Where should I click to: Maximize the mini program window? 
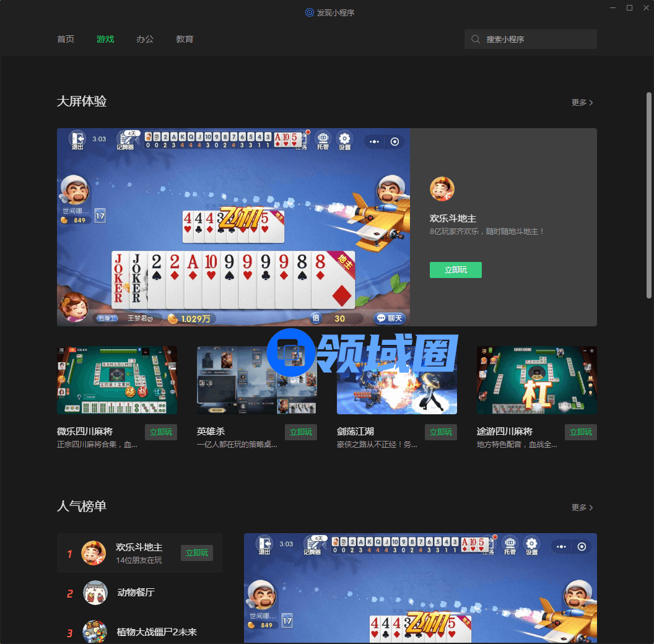(629, 8)
